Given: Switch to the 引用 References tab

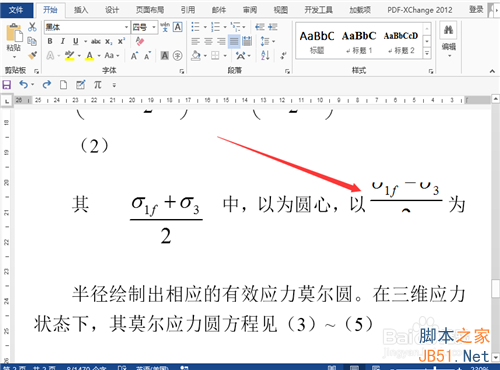Looking at the screenshot, I should 188,10.
